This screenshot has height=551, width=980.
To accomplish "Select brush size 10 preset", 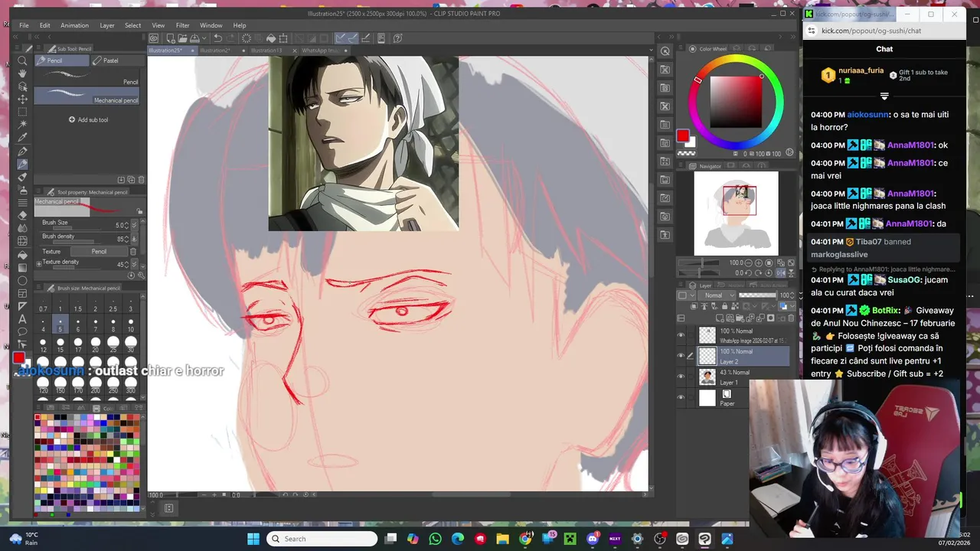I will [131, 324].
